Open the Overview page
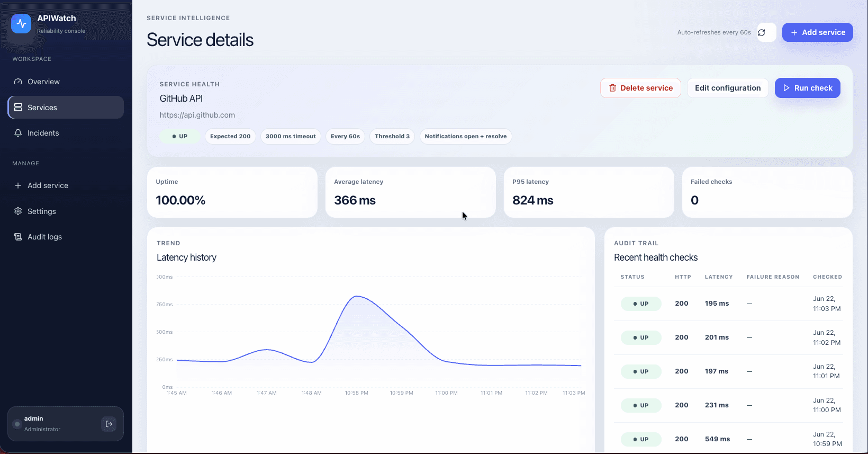The height and width of the screenshot is (454, 868). coord(66,82)
